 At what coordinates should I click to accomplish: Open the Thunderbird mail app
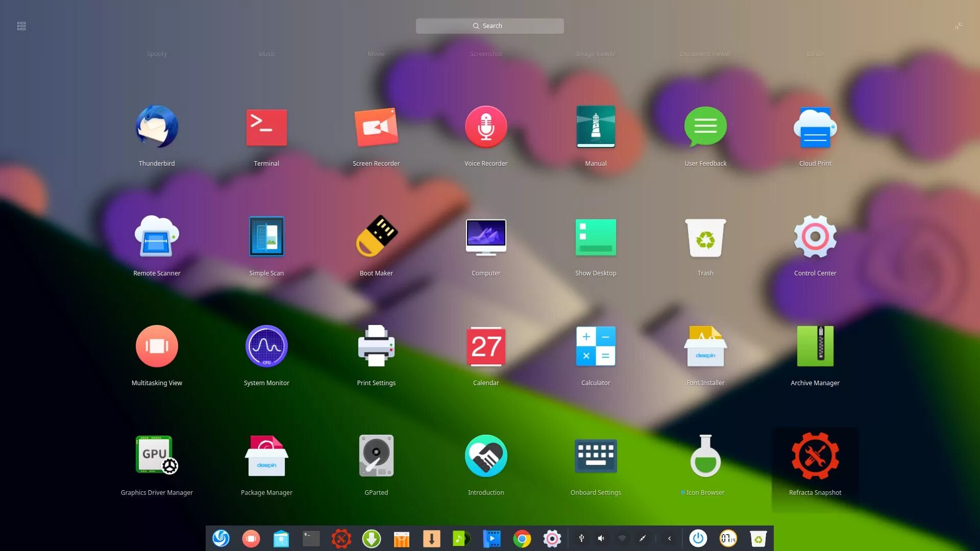(157, 127)
